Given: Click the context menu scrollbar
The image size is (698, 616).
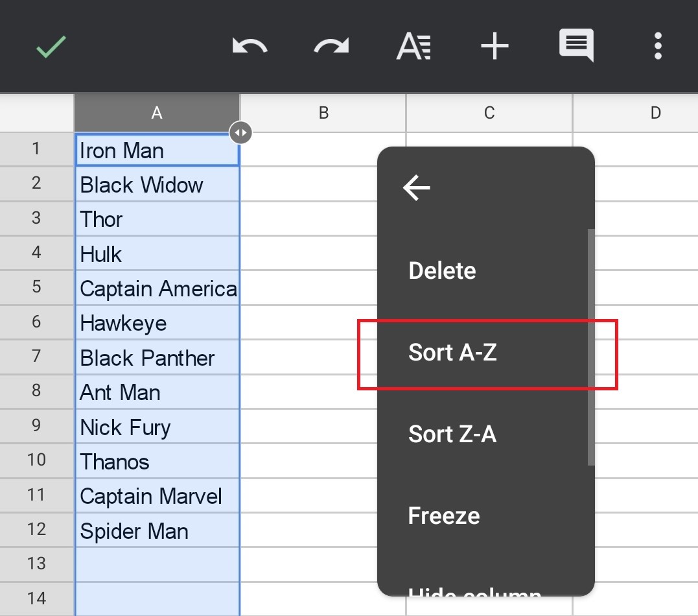Looking at the screenshot, I should (590, 347).
